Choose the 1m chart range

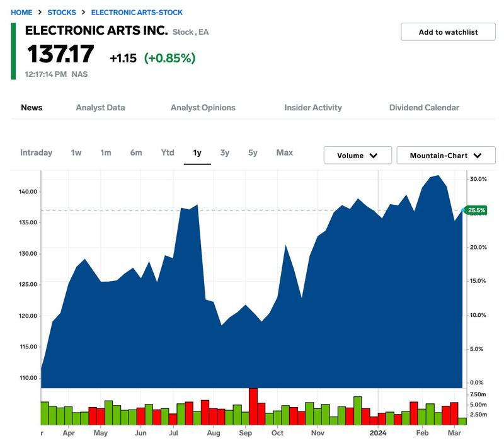(x=106, y=152)
